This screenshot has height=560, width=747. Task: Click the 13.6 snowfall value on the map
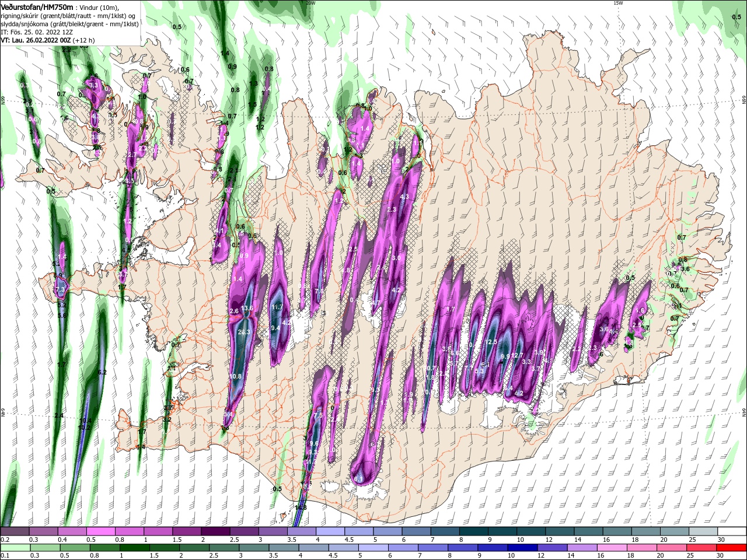click(247, 308)
